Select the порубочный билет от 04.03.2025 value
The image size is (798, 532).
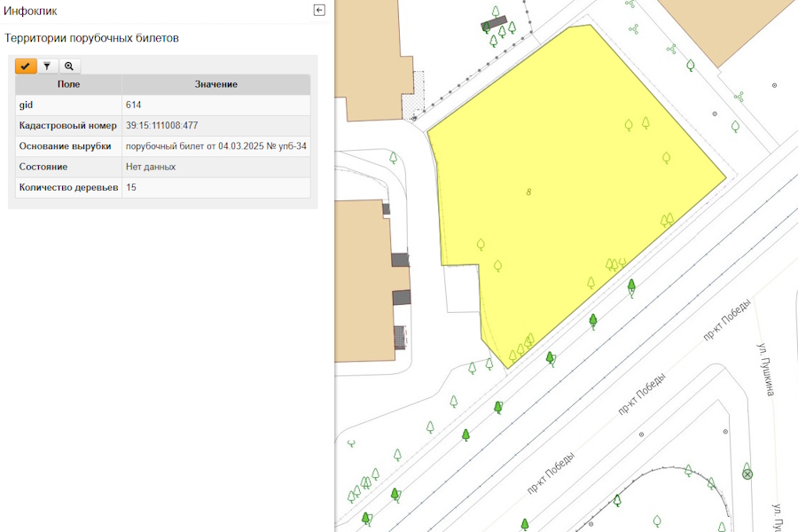click(215, 146)
